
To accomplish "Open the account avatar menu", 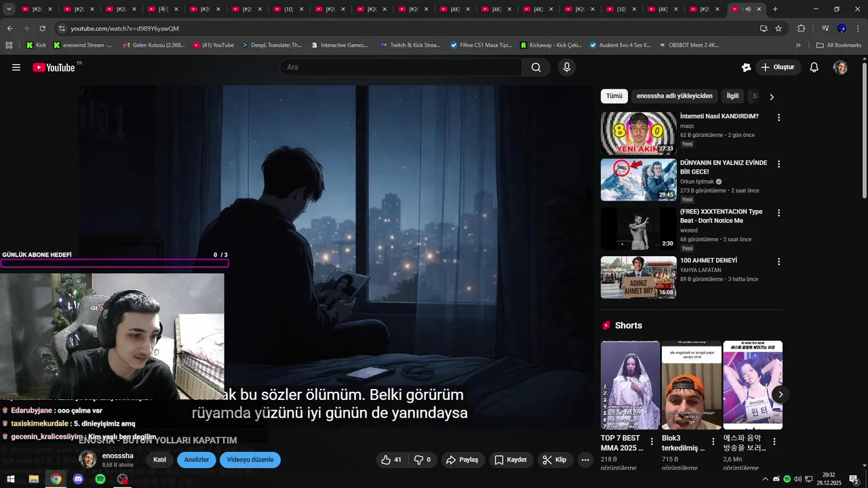I will click(840, 67).
